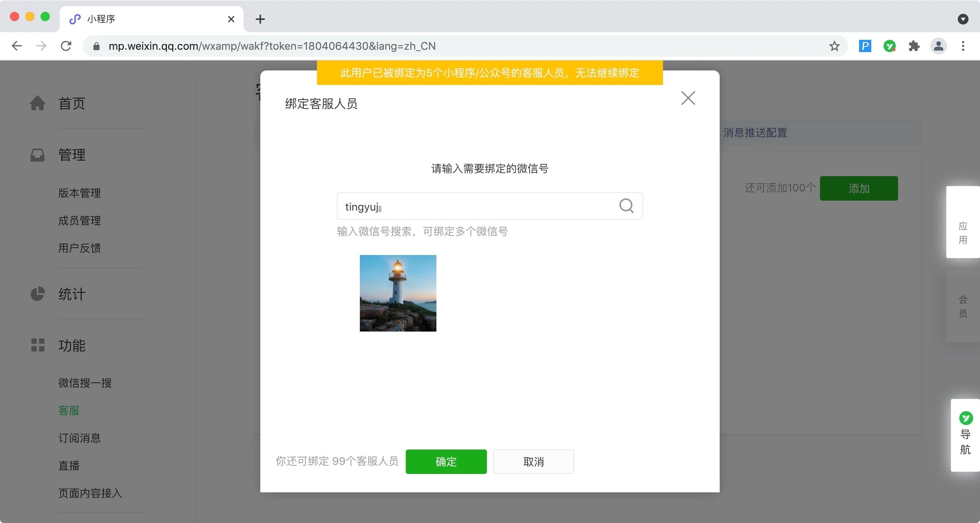Click 取消 to cancel the binding

533,462
